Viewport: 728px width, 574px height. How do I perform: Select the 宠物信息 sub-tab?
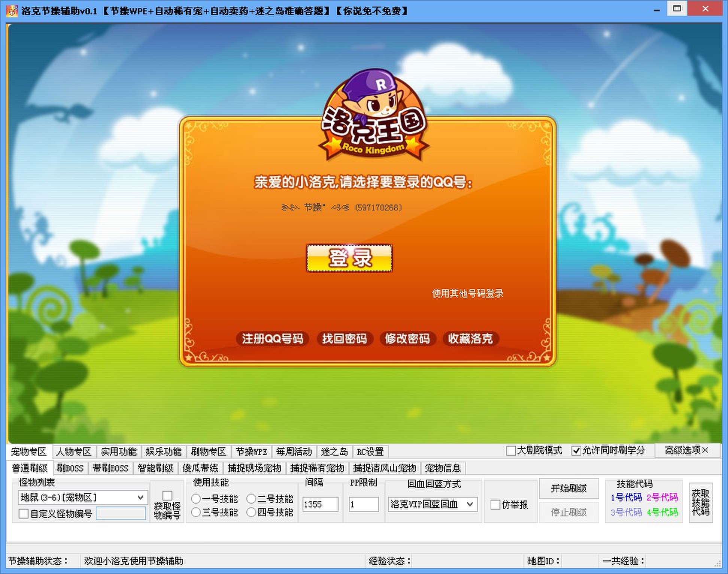(443, 468)
